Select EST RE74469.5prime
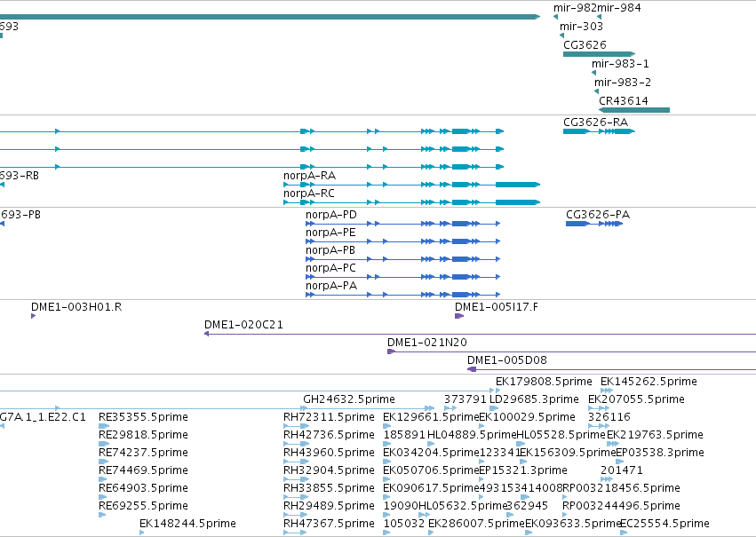756x537 pixels. click(x=143, y=471)
